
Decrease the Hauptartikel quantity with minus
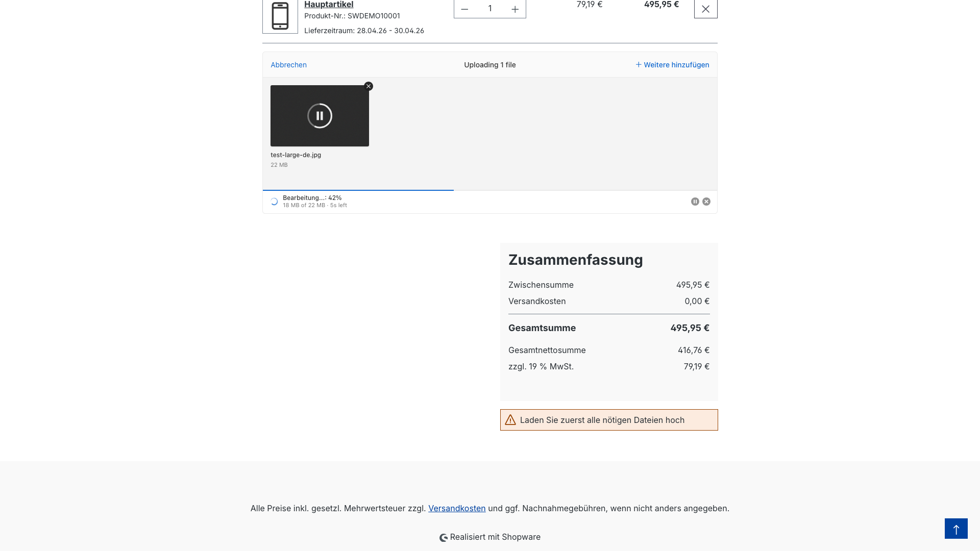(x=464, y=9)
